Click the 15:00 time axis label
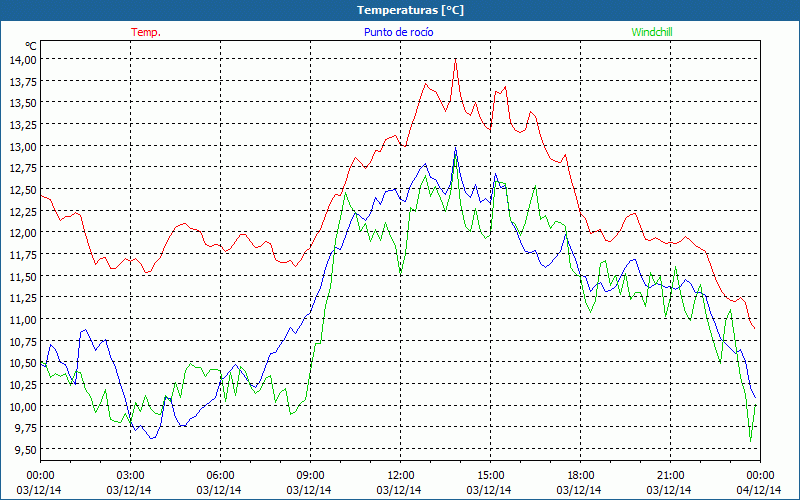This screenshot has width=800, height=500. coord(490,476)
